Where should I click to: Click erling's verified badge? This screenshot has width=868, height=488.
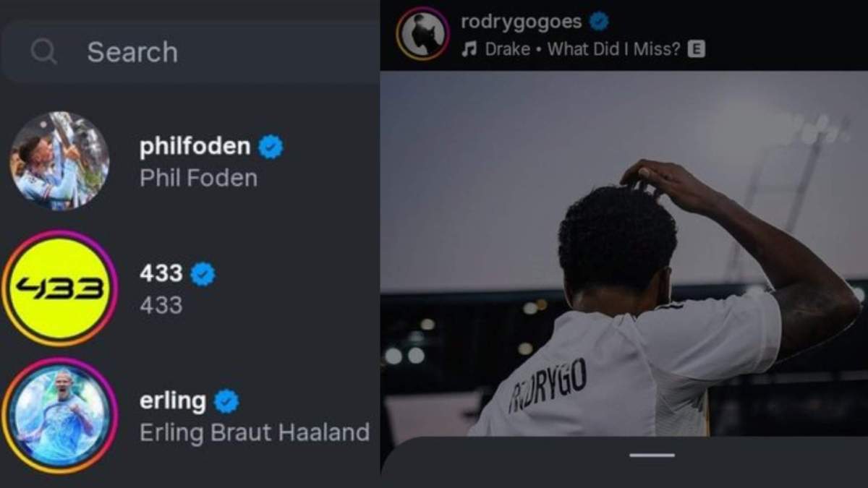pyautogui.click(x=226, y=401)
